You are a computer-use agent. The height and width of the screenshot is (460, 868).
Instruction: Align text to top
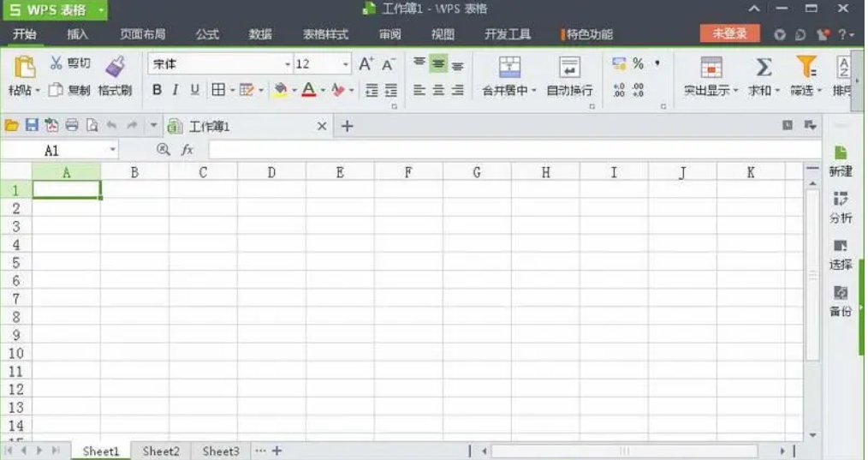pyautogui.click(x=419, y=63)
